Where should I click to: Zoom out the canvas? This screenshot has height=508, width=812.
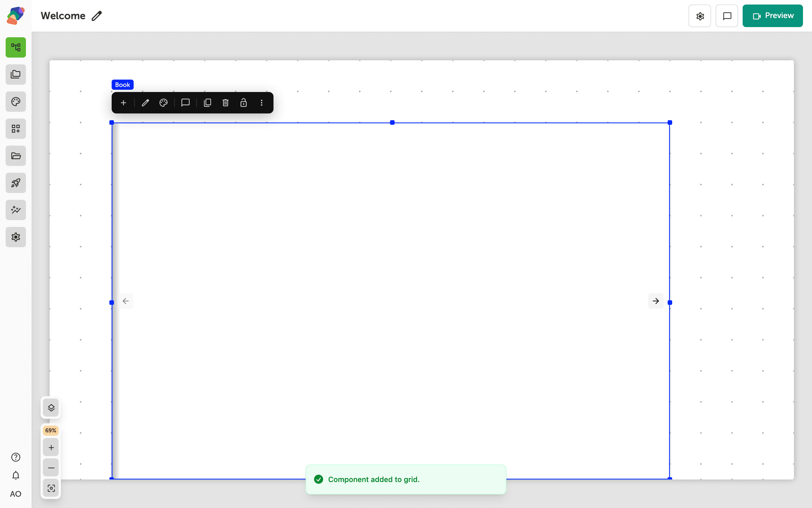click(51, 468)
